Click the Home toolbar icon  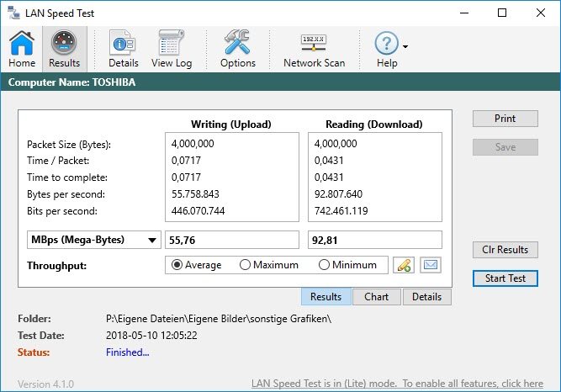(x=22, y=50)
